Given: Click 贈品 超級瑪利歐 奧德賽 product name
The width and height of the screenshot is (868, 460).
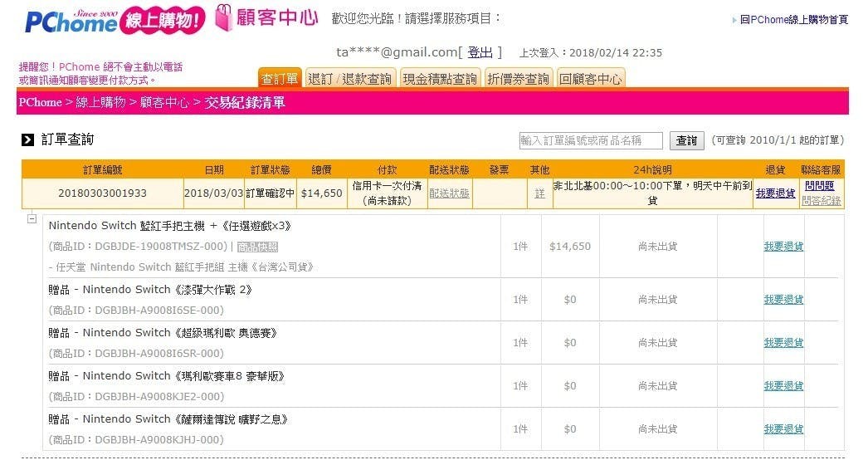Looking at the screenshot, I should pos(163,333).
